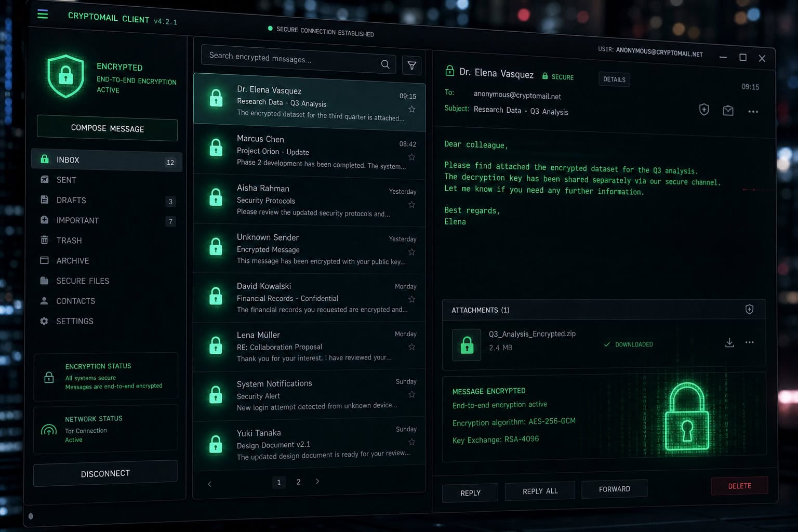Open the Drafts folder
798x532 pixels.
click(x=107, y=200)
